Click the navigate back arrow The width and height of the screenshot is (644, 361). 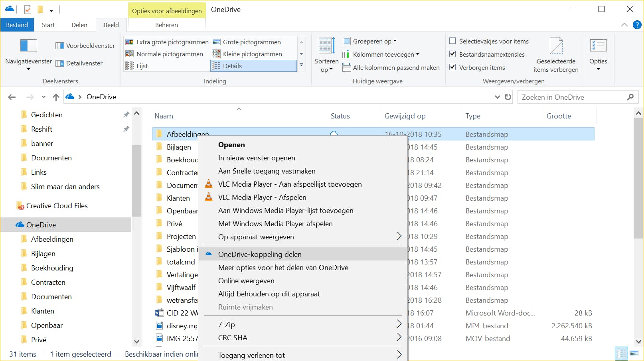click(x=12, y=97)
